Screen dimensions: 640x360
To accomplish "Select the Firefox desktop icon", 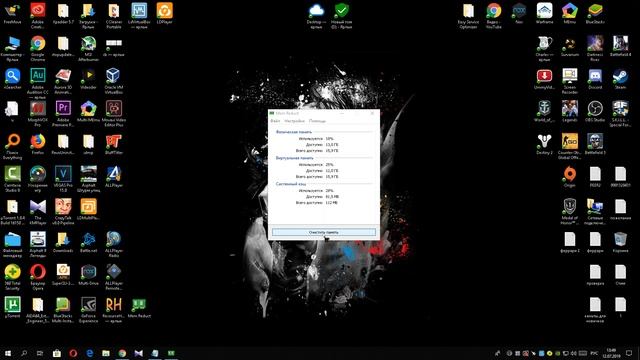I will pyautogui.click(x=38, y=144).
